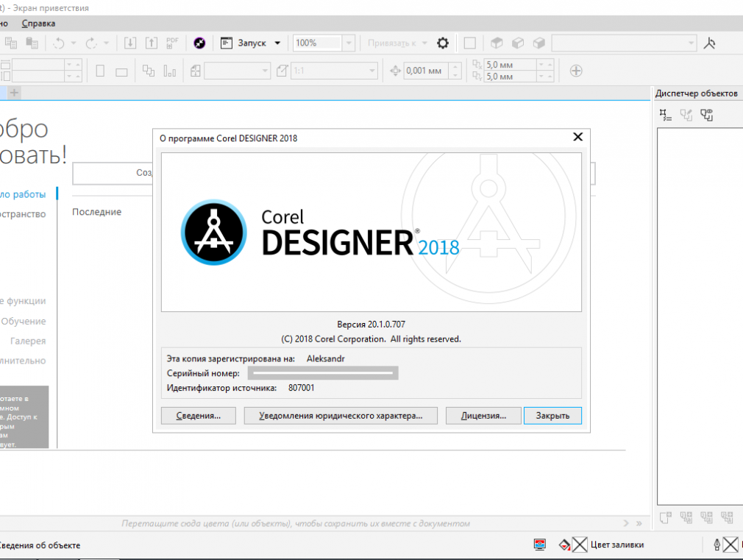743x560 pixels.
Task: Click the Import icon with down arrow
Action: (x=129, y=43)
